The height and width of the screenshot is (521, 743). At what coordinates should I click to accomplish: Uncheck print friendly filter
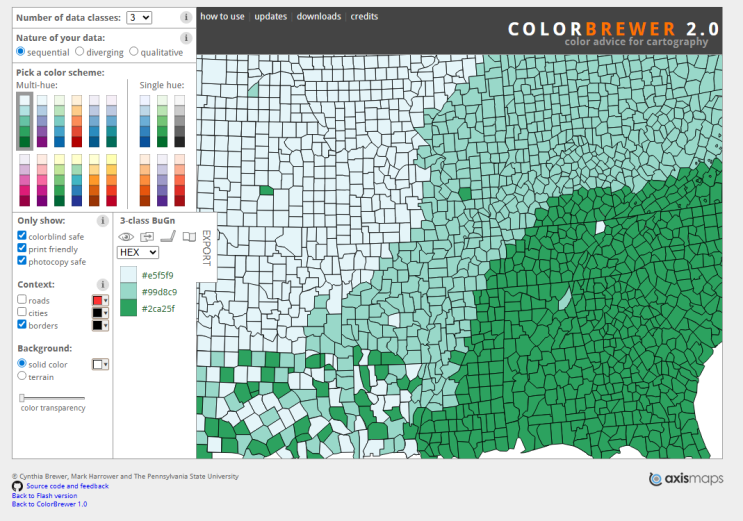coord(22,248)
